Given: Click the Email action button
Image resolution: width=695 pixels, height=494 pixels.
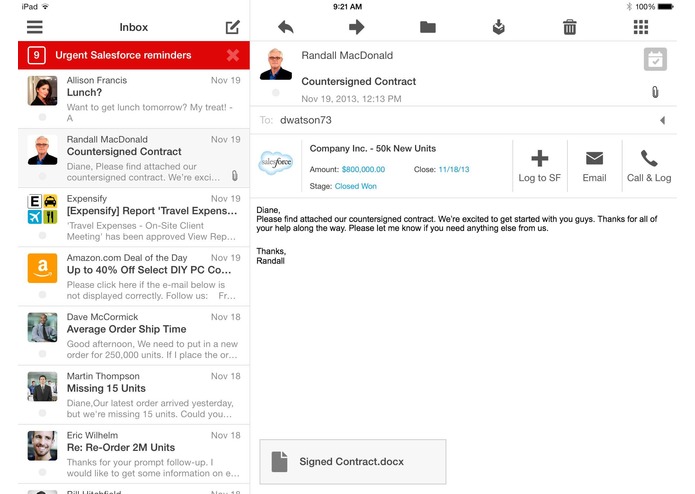Looking at the screenshot, I should click(x=594, y=166).
